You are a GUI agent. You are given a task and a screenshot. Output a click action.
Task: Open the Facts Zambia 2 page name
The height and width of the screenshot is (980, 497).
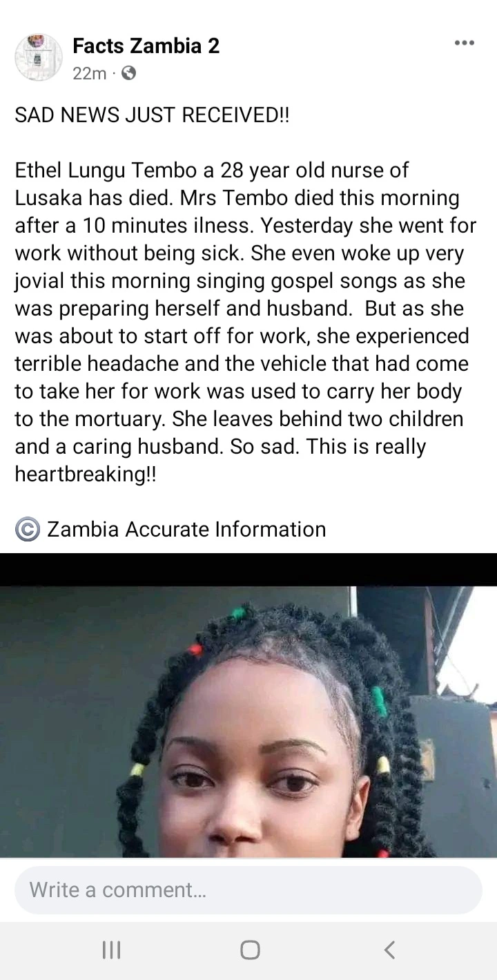coord(146,46)
